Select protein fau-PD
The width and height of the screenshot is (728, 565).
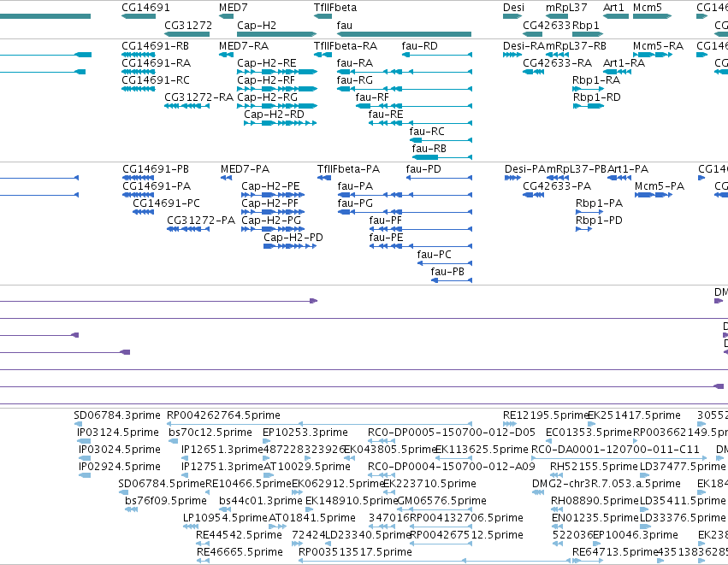click(x=439, y=178)
